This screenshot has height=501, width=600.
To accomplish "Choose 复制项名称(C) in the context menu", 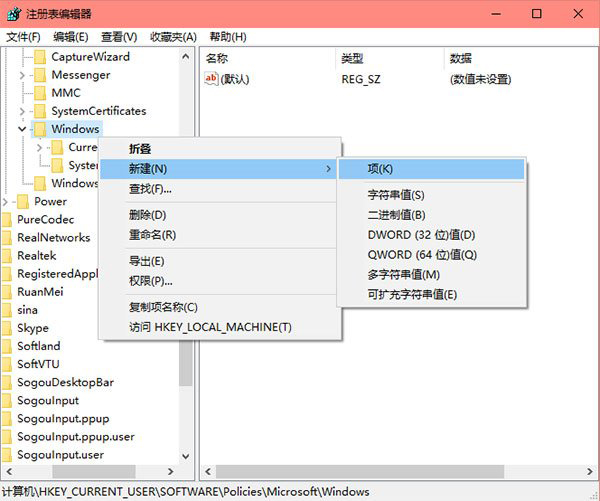I will (x=220, y=307).
